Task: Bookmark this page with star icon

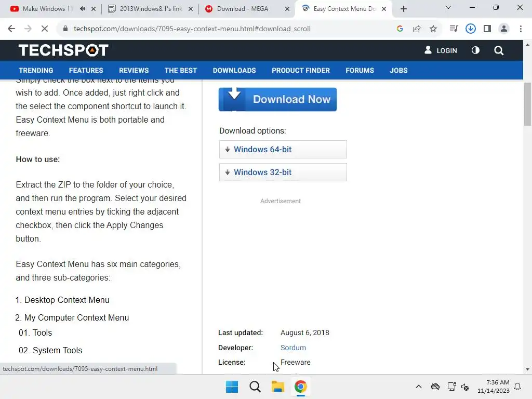Action: (x=433, y=29)
